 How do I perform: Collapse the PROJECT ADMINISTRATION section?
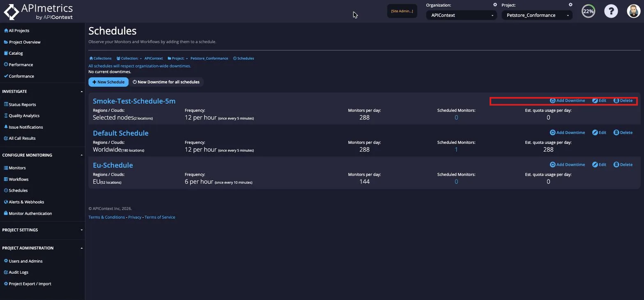[42, 248]
